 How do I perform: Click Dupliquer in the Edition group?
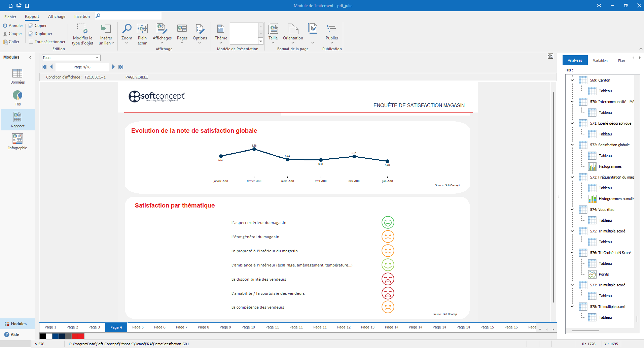point(40,33)
